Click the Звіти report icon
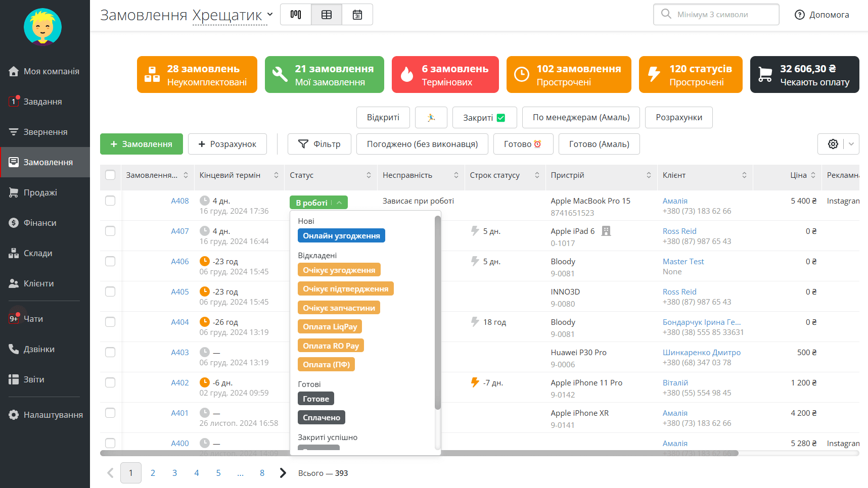Viewport: 868px width, 488px height. coord(14,379)
